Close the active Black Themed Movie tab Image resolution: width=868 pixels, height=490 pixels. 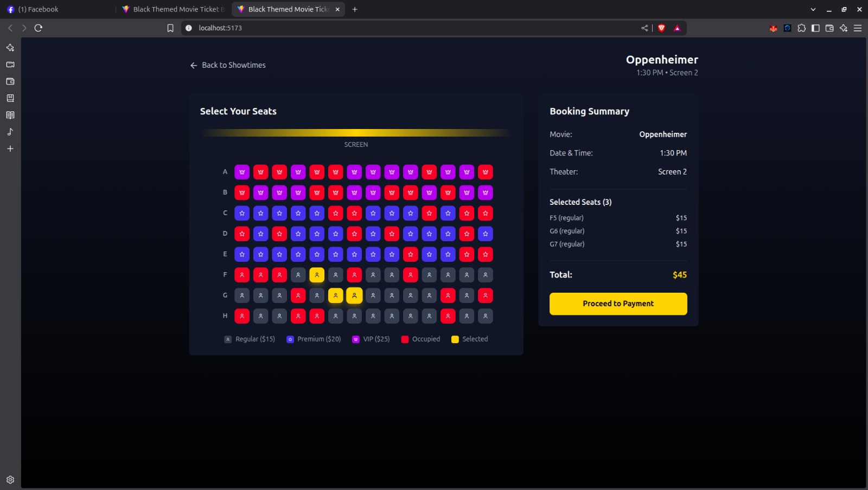tap(337, 9)
